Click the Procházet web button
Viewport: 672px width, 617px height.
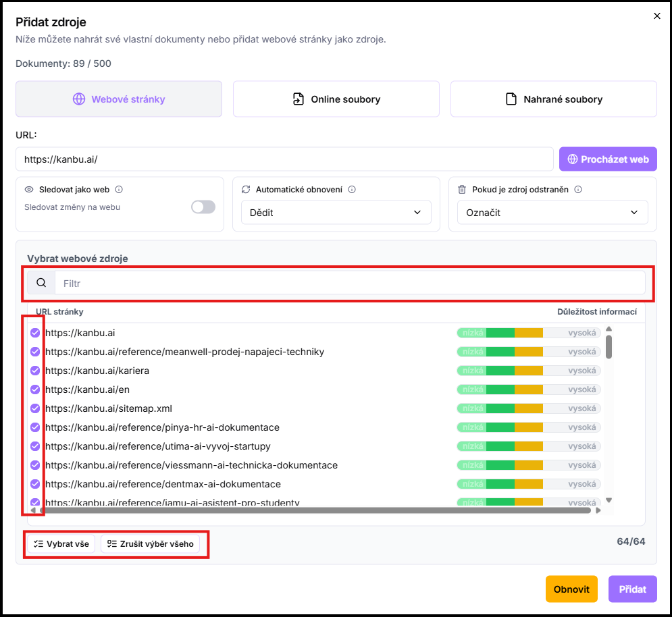pos(608,159)
